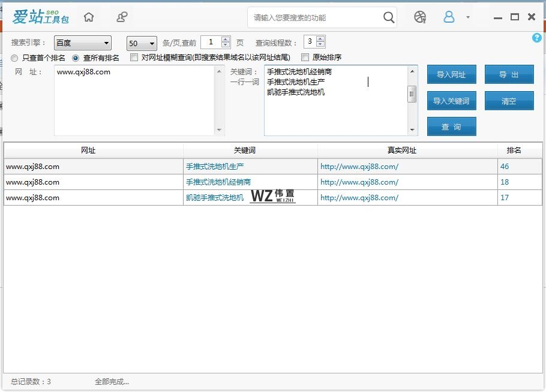Click the magnifier search icon
This screenshot has width=546, height=392.
[x=389, y=17]
